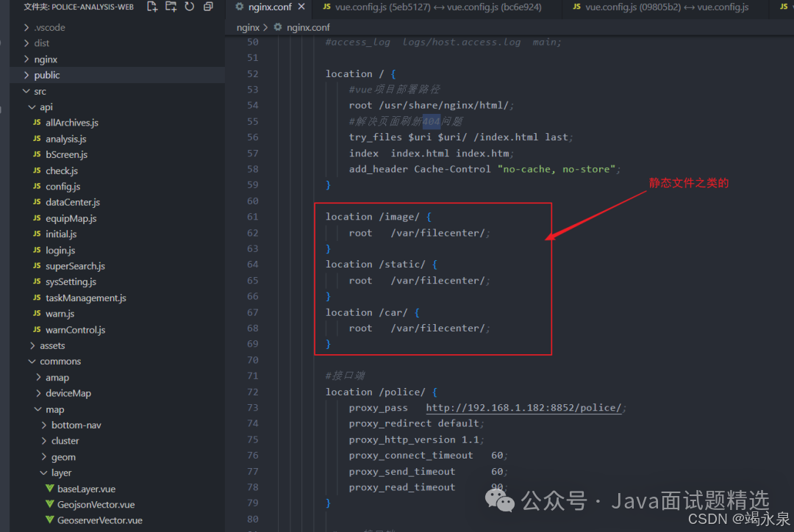Click nginx folder in the breadcrumb
Viewport: 794px width, 532px height.
pos(248,27)
